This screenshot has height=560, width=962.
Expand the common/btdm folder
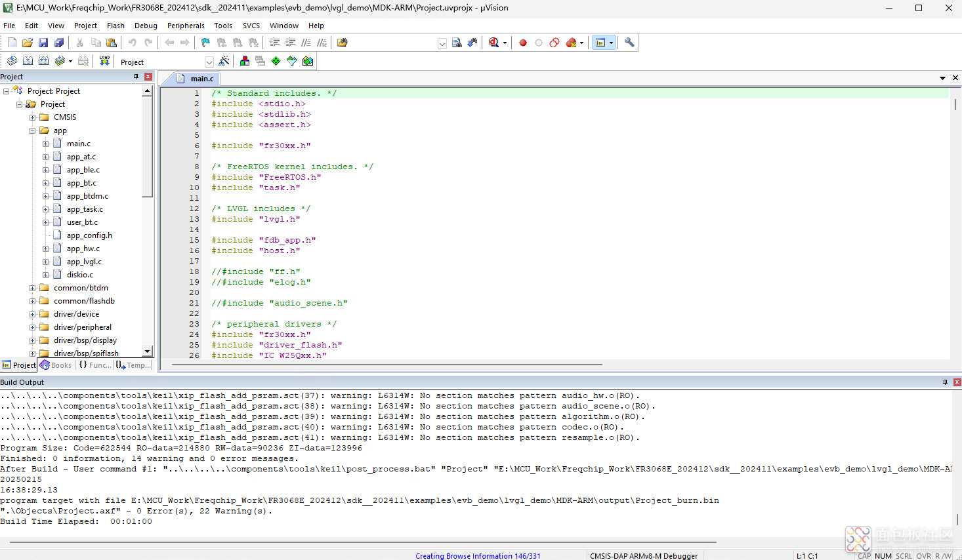(x=32, y=288)
